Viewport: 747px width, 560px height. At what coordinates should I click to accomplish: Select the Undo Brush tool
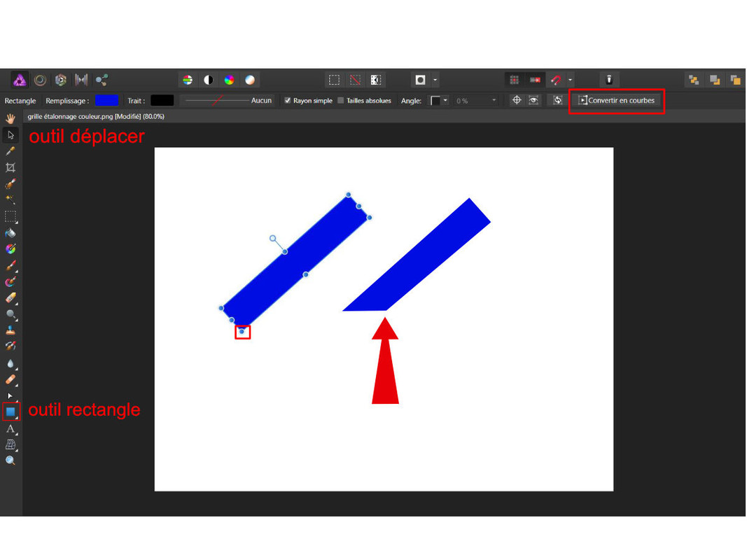point(11,346)
